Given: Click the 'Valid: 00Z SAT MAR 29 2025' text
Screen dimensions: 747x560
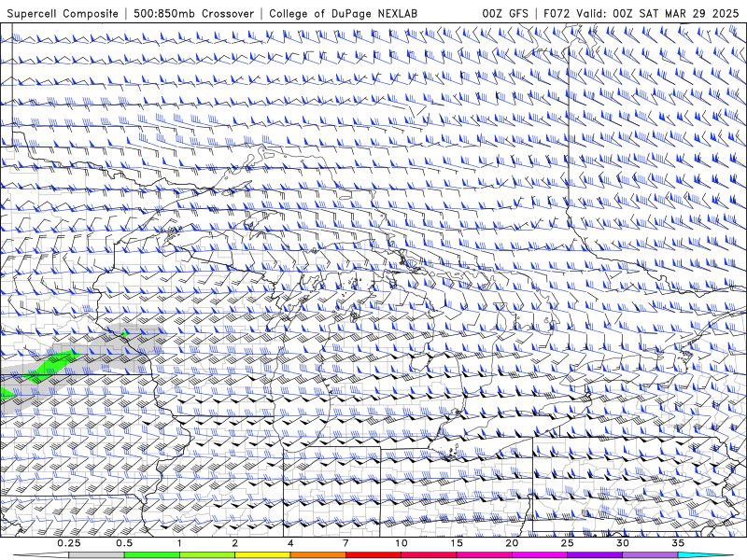Looking at the screenshot, I should (x=657, y=13).
